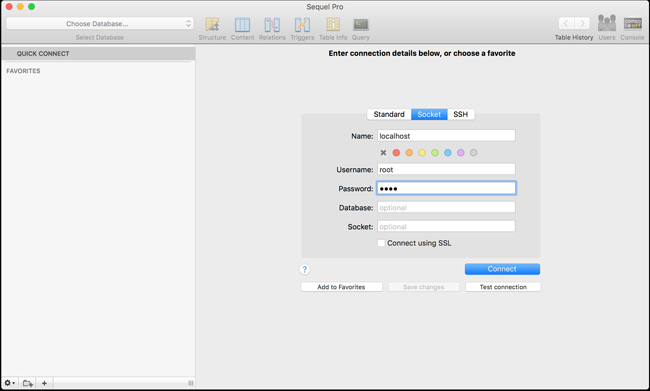Pick the blue color label
This screenshot has width=650, height=391.
448,153
